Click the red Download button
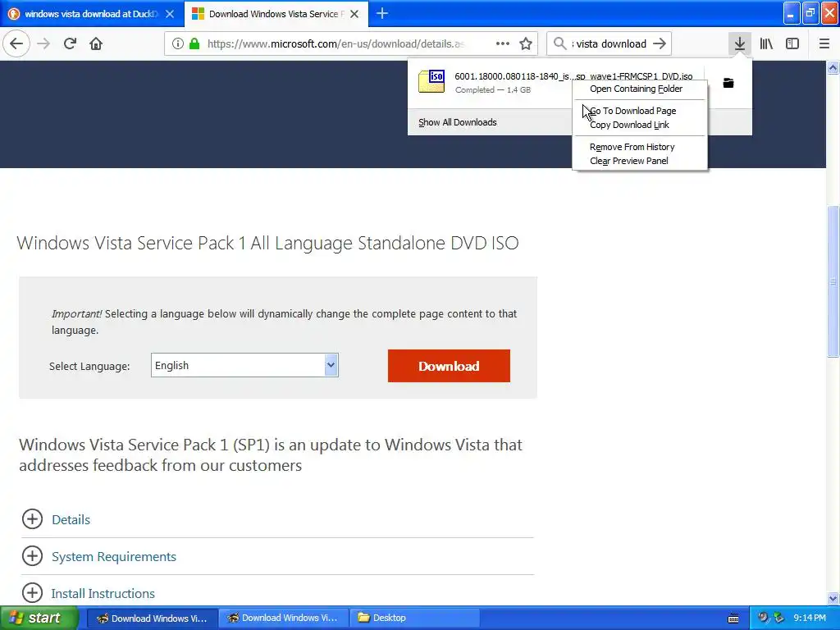Viewport: 840px width, 630px height. click(449, 366)
